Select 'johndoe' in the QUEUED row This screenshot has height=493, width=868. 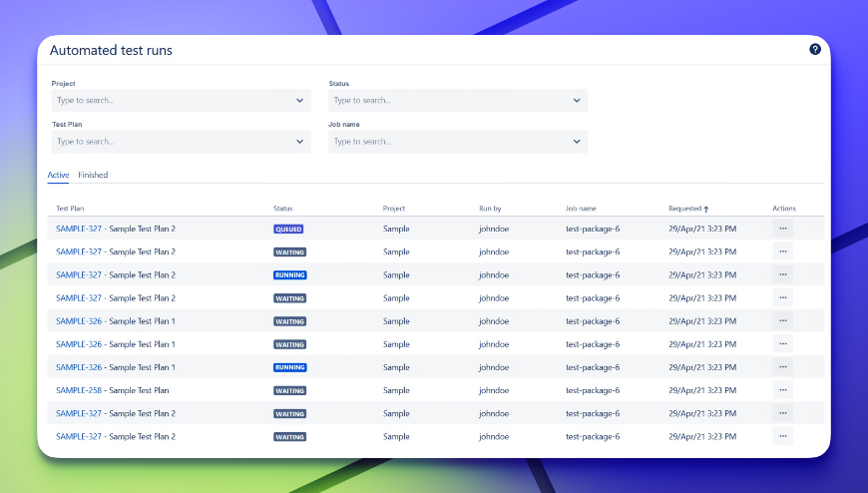(x=494, y=229)
